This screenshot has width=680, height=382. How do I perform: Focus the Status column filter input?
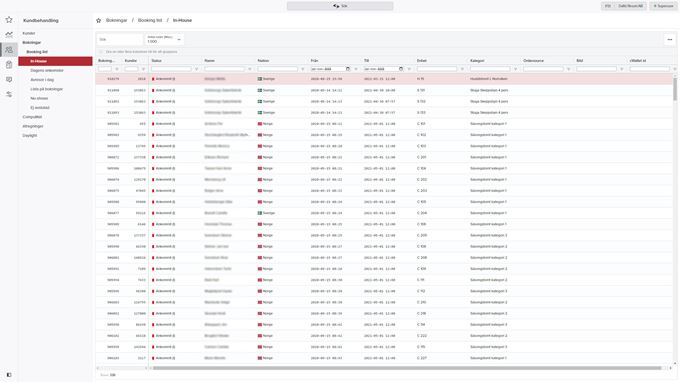tap(171, 69)
